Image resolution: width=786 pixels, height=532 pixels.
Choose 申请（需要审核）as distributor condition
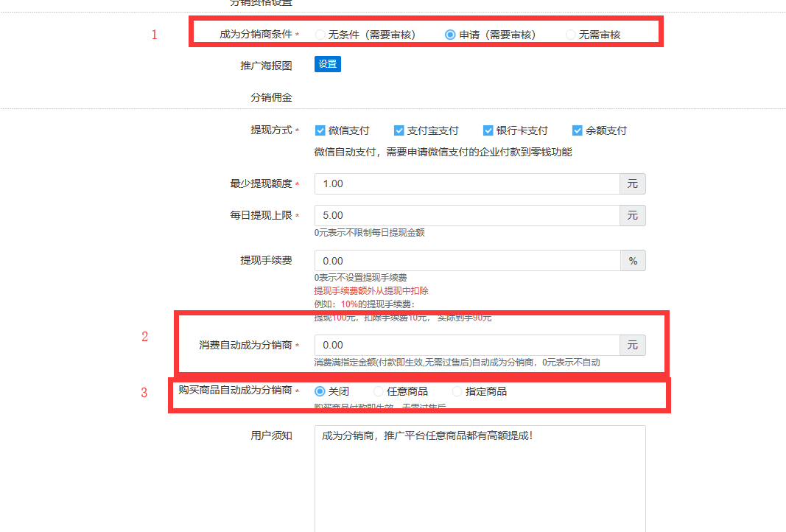(450, 35)
